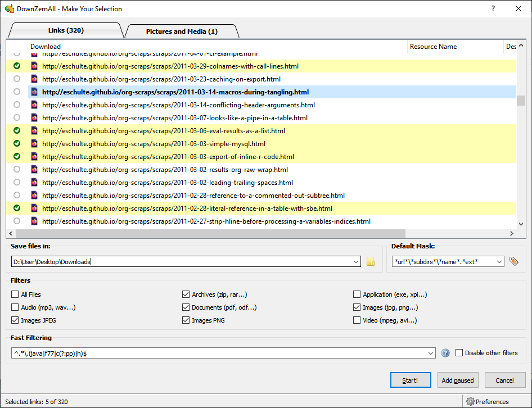Screen dimensions: 532x408
Task: Click the question mark help button in title bar
Action: point(493,8)
